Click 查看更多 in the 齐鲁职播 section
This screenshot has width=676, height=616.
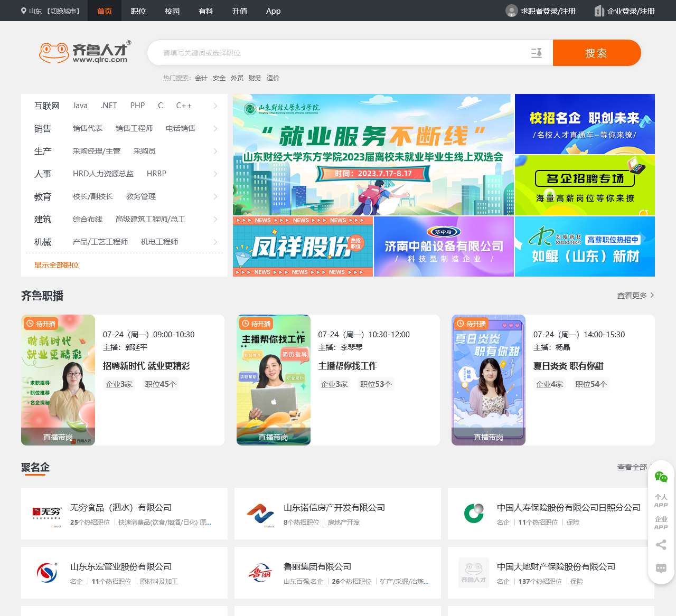click(635, 296)
